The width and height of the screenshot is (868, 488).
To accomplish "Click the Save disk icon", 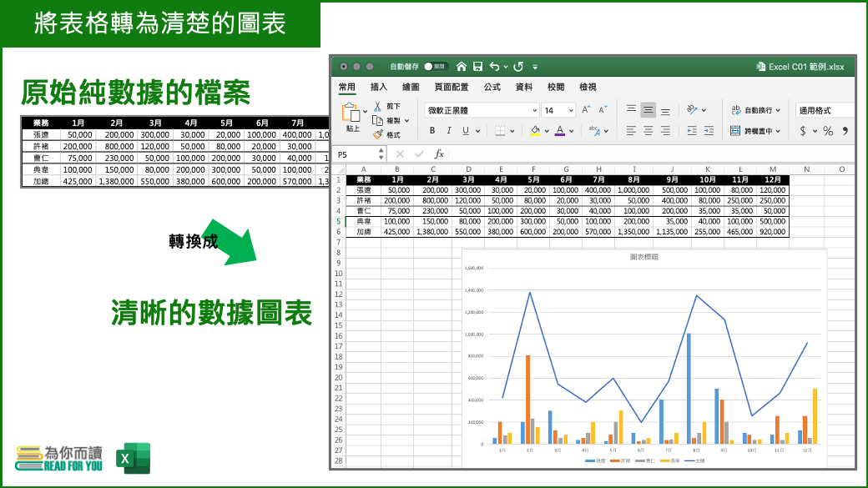I will point(477,66).
